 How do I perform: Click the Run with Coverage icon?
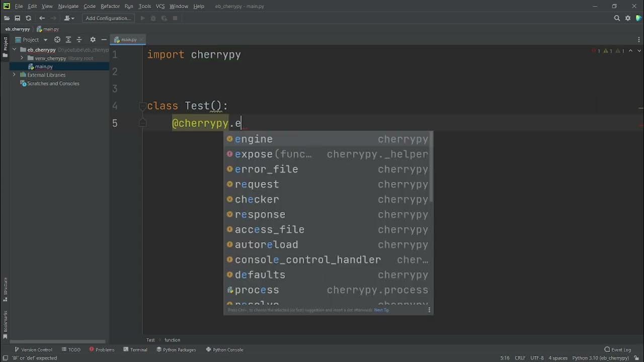point(164,18)
